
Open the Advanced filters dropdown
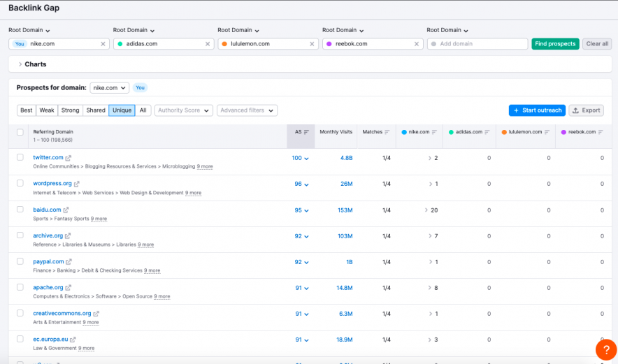tap(247, 110)
